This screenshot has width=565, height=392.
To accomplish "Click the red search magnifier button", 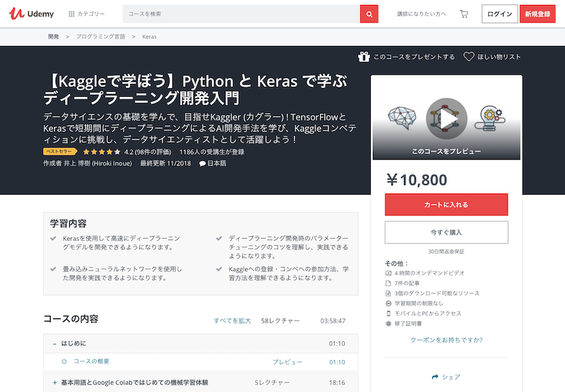I will [x=369, y=14].
